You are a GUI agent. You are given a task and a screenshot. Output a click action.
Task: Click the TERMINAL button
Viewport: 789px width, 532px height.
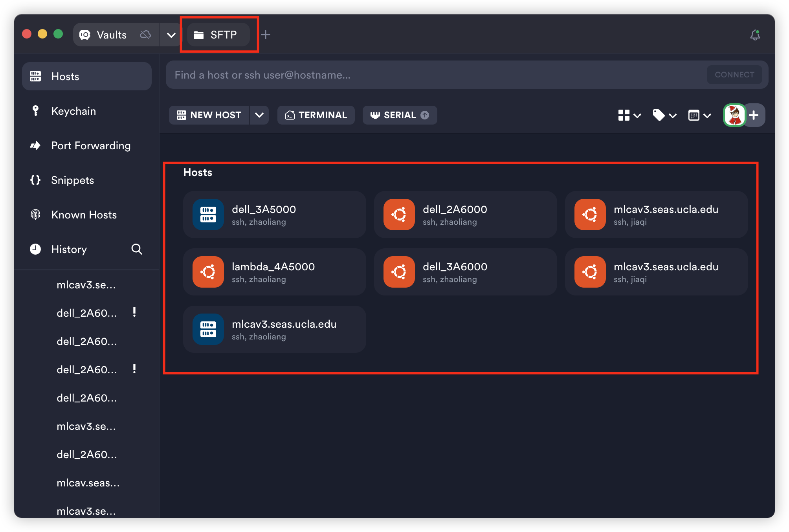(316, 115)
